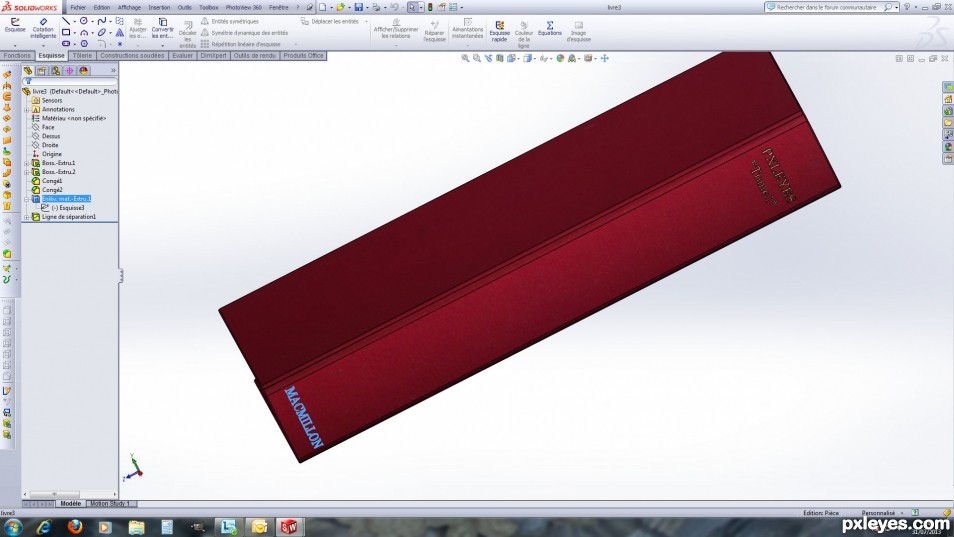Viewport: 954px width, 537px height.
Task: Click the Esquisse sketch tool
Action: (15, 25)
